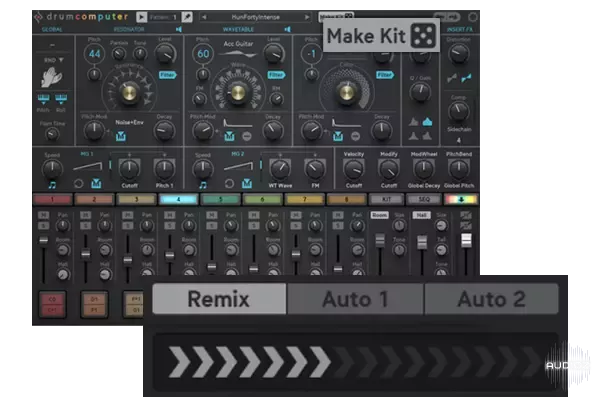Go to next preset with right arrow
The image size is (600, 400).
pyautogui.click(x=307, y=17)
